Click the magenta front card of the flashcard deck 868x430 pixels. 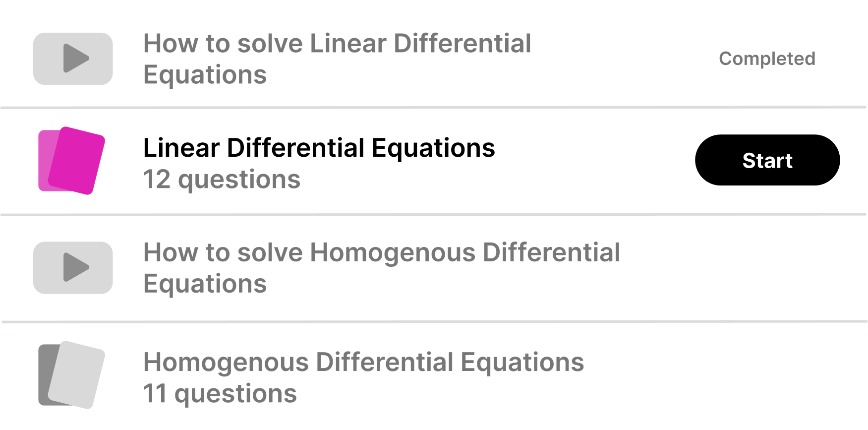[77, 160]
